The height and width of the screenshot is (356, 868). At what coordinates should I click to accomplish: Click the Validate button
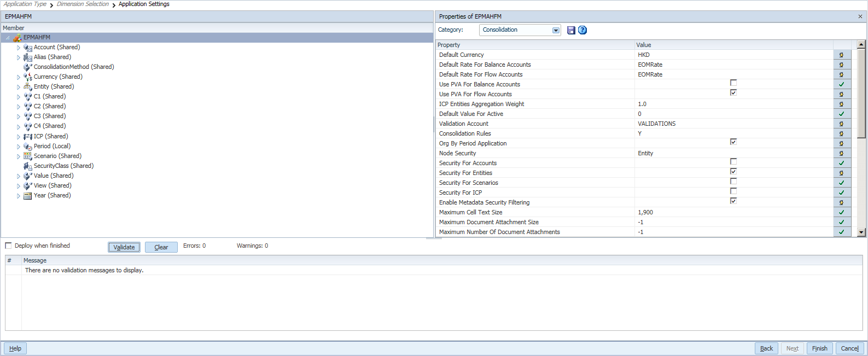(124, 247)
